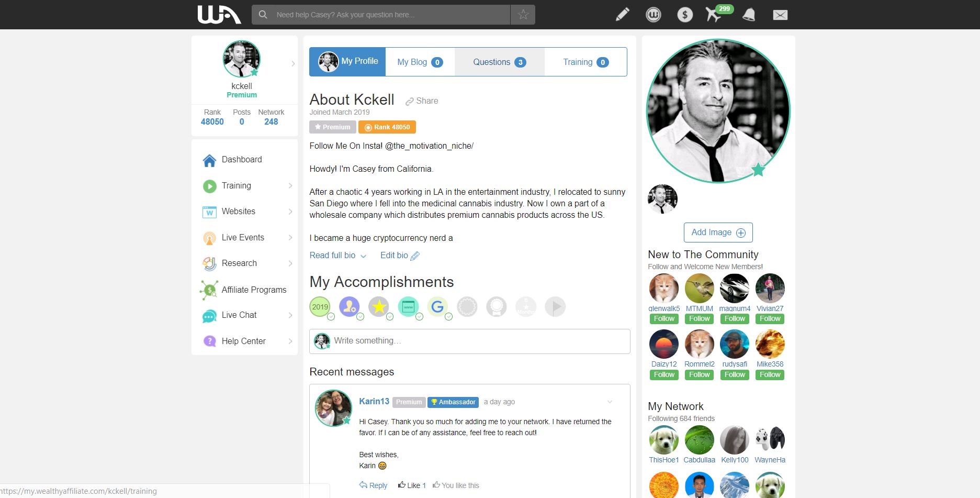Click the circular WA badge icon in header
980x498 pixels.
(x=654, y=15)
